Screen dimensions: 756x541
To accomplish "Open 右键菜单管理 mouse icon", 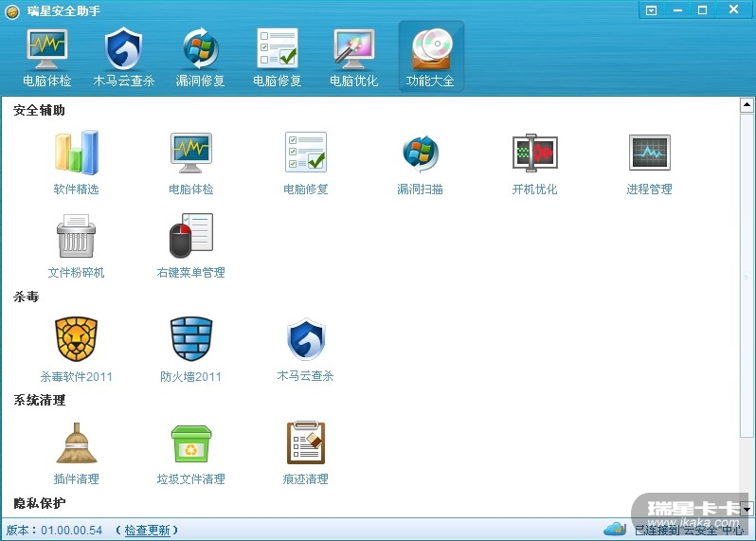I will pos(191,236).
